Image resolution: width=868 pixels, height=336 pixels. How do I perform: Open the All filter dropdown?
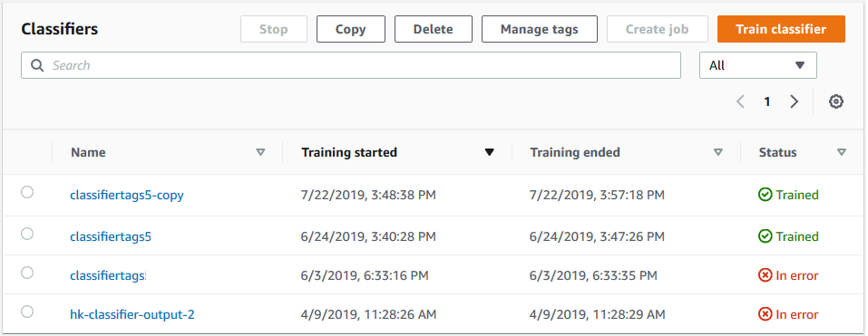pyautogui.click(x=758, y=65)
